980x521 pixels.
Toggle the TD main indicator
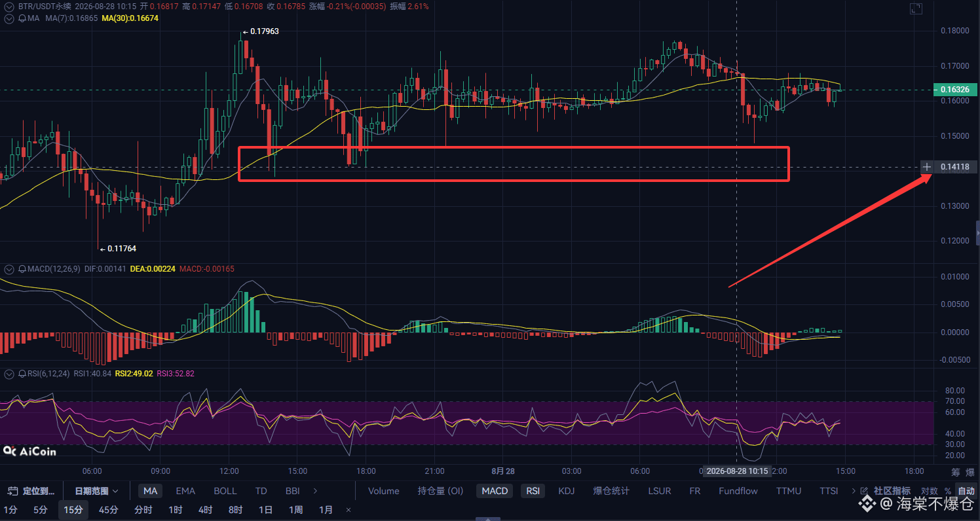point(261,491)
